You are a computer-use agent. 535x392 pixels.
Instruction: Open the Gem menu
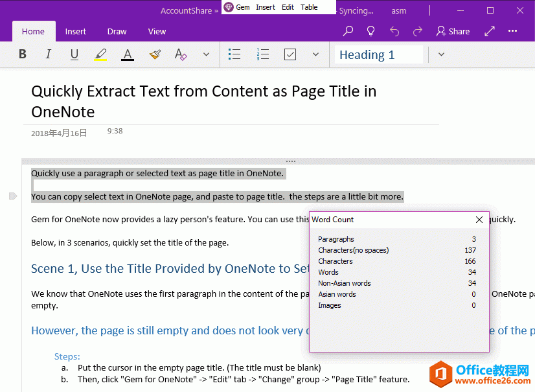238,6
